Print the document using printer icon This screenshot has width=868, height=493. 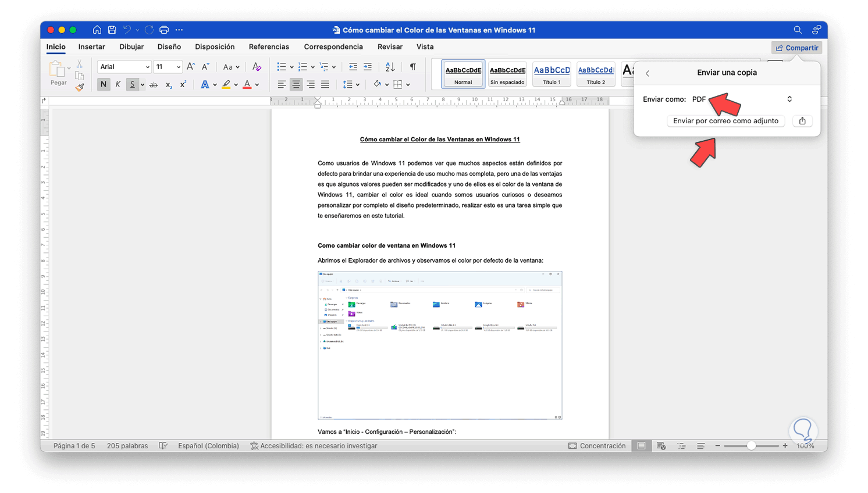click(164, 30)
